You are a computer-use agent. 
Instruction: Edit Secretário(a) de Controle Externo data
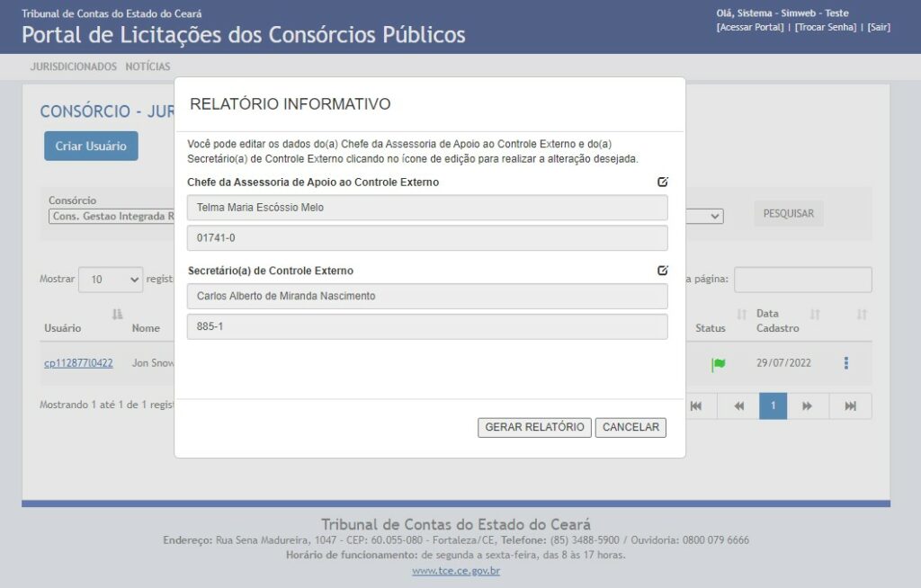(663, 271)
